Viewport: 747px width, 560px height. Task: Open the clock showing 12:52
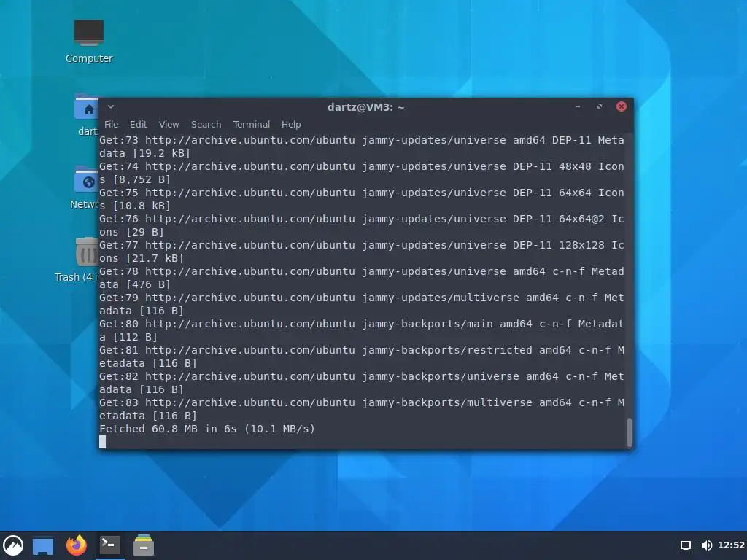(x=731, y=545)
